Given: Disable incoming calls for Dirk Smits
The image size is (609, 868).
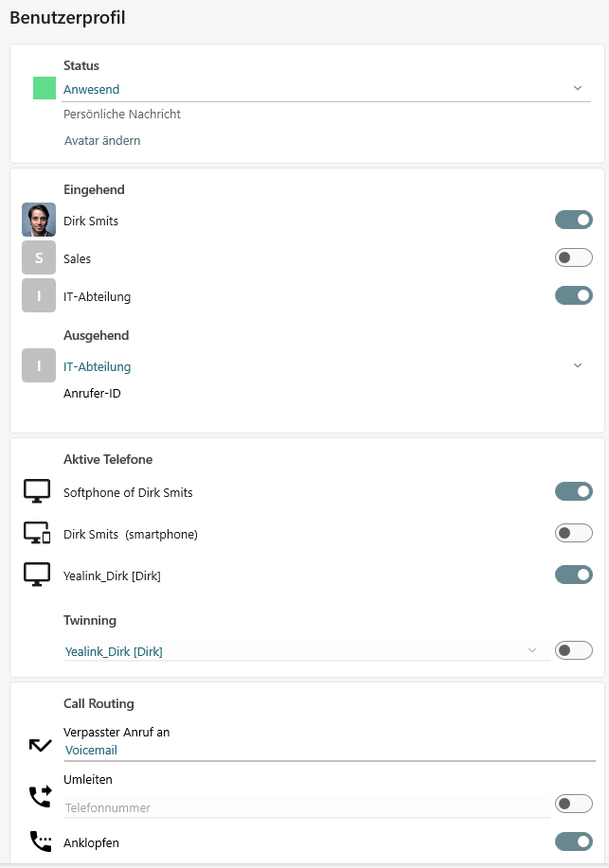Looking at the screenshot, I should point(573,219).
